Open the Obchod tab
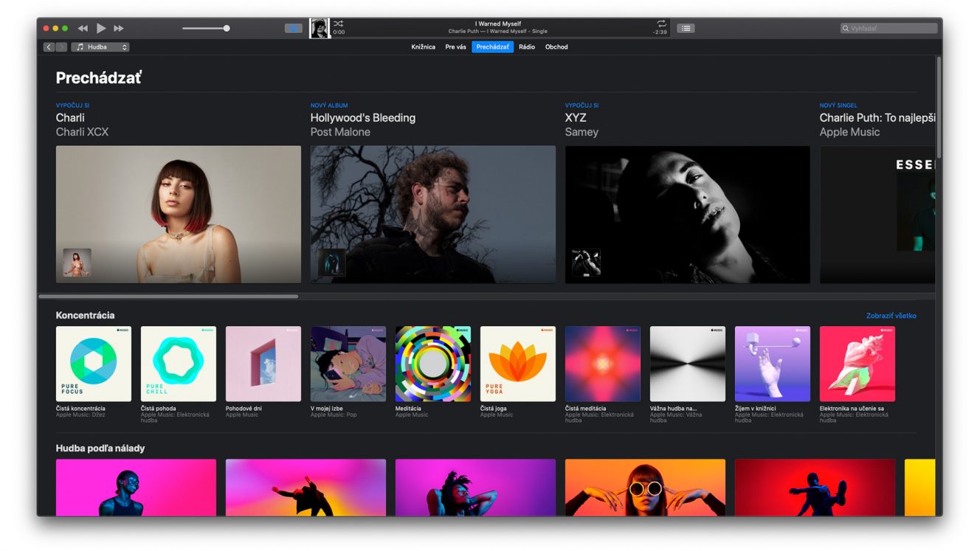This screenshot has height=551, width=980. point(556,47)
